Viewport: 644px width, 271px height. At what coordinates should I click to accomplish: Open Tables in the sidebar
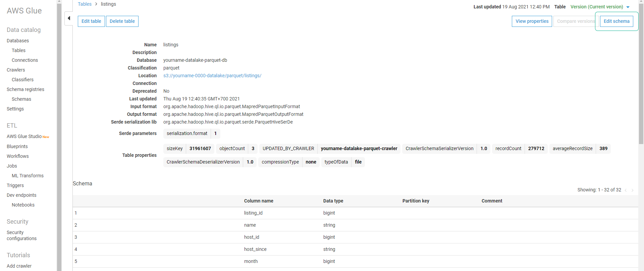click(x=18, y=50)
